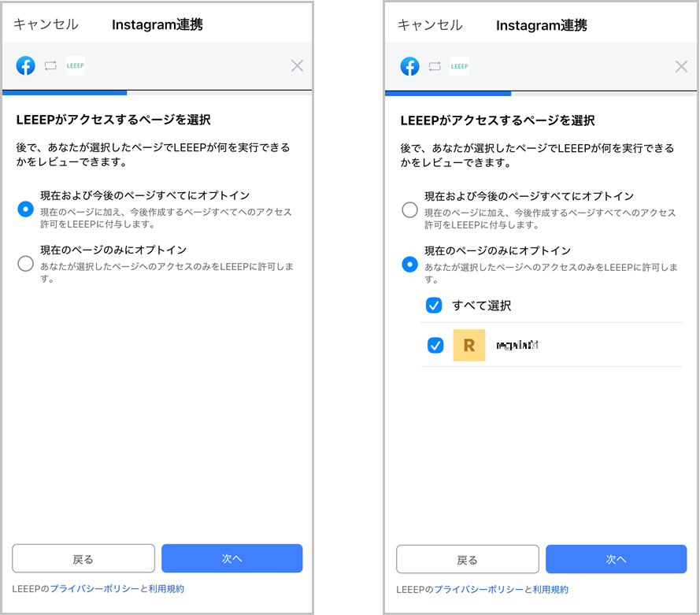Select all-pages opt-in radio in left panel
This screenshot has height=615, width=700.
25,209
